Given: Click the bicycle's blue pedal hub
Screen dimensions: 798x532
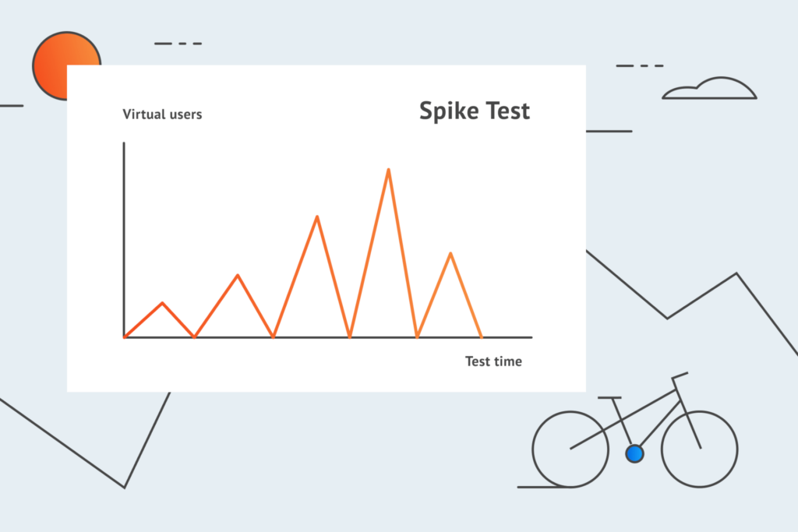Looking at the screenshot, I should point(634,453).
